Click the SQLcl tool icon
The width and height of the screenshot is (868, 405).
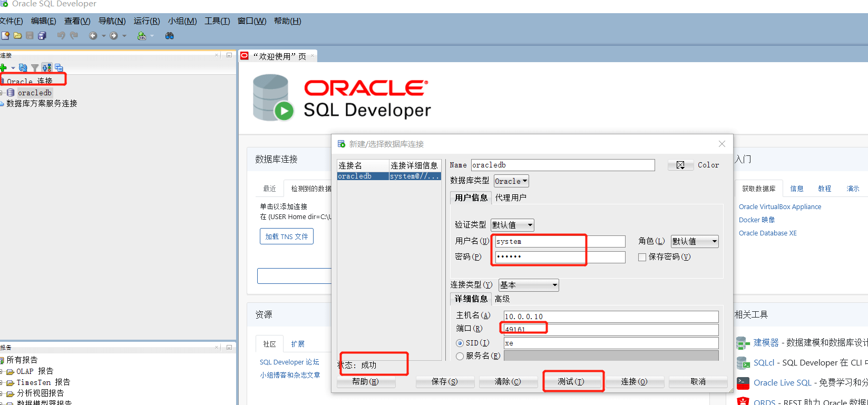pos(743,363)
